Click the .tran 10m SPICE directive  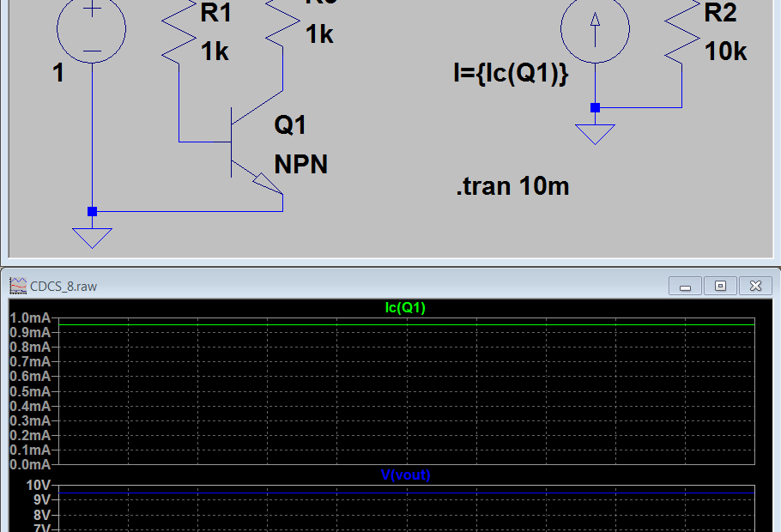point(512,186)
